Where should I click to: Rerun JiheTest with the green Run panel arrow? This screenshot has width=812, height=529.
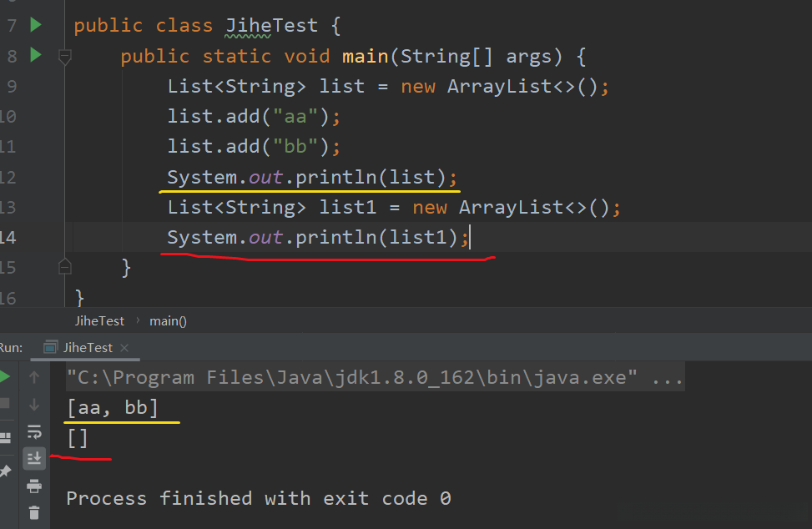click(x=5, y=377)
